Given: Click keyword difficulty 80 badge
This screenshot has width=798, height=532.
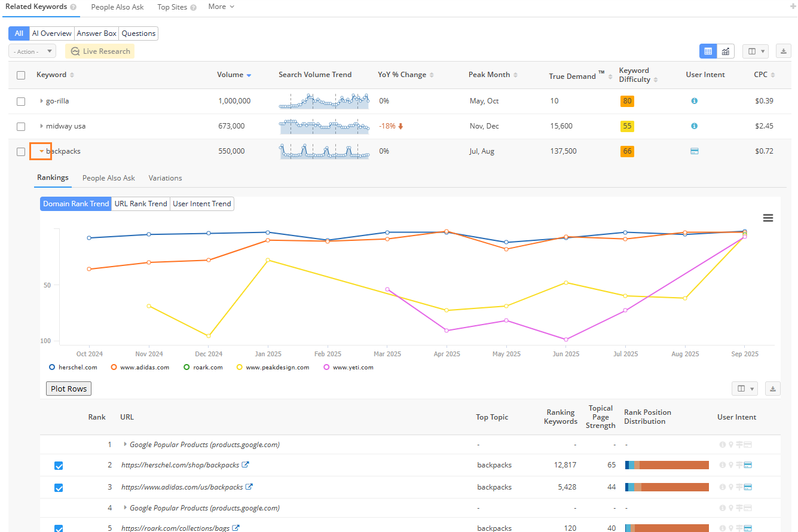Looking at the screenshot, I should pyautogui.click(x=627, y=101).
